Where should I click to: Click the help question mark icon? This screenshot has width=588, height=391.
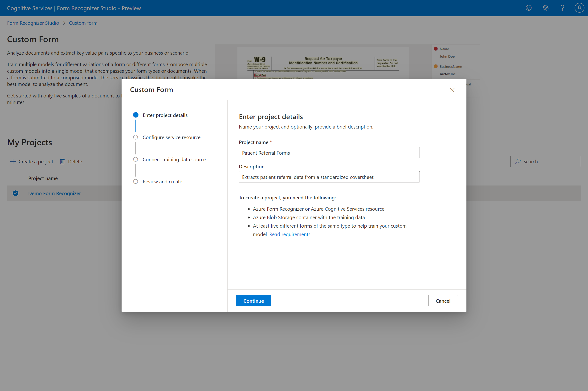(x=562, y=8)
